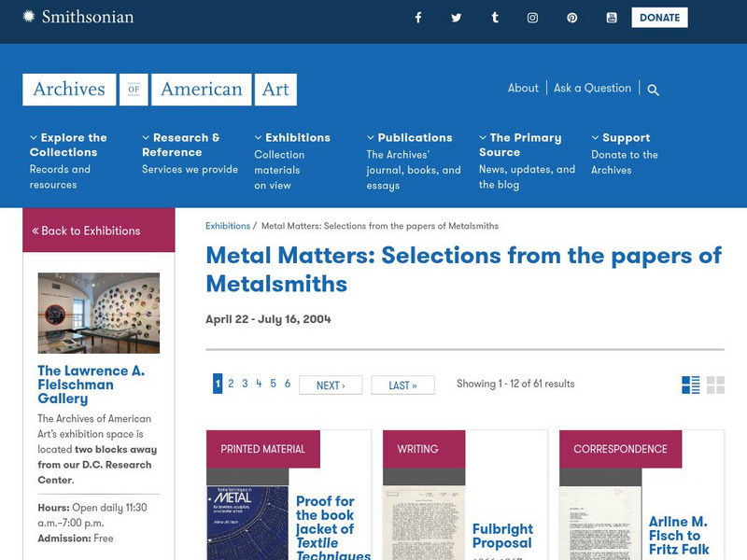Screen dimensions: 747x560
Task: Jump to page 3 of results
Action: [x=245, y=384]
